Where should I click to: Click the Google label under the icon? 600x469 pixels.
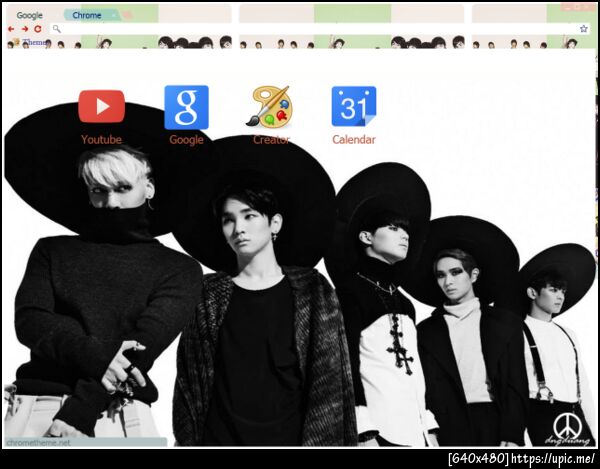pos(186,140)
